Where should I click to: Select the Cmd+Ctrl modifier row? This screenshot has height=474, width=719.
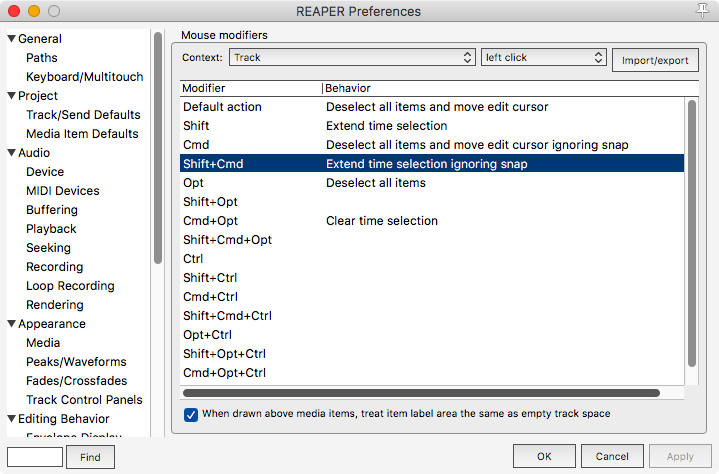(x=432, y=297)
